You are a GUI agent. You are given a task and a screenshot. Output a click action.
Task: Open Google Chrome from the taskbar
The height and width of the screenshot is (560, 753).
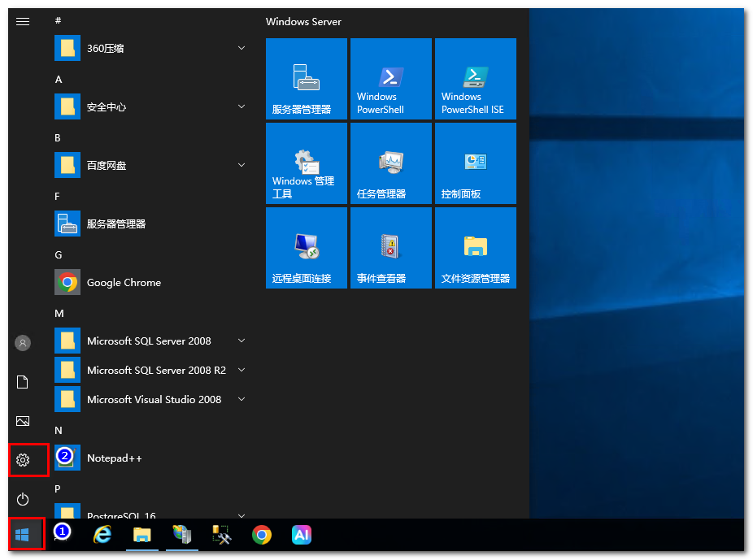click(x=261, y=535)
